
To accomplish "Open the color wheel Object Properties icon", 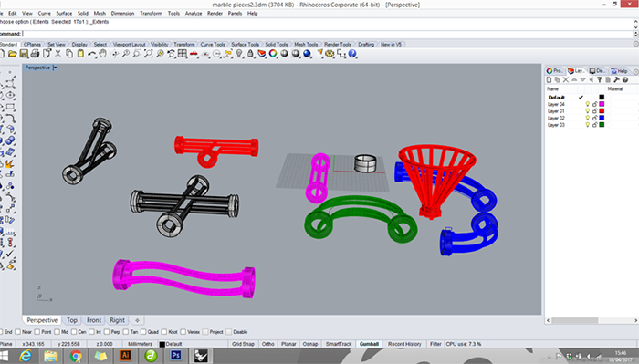I will (x=273, y=54).
